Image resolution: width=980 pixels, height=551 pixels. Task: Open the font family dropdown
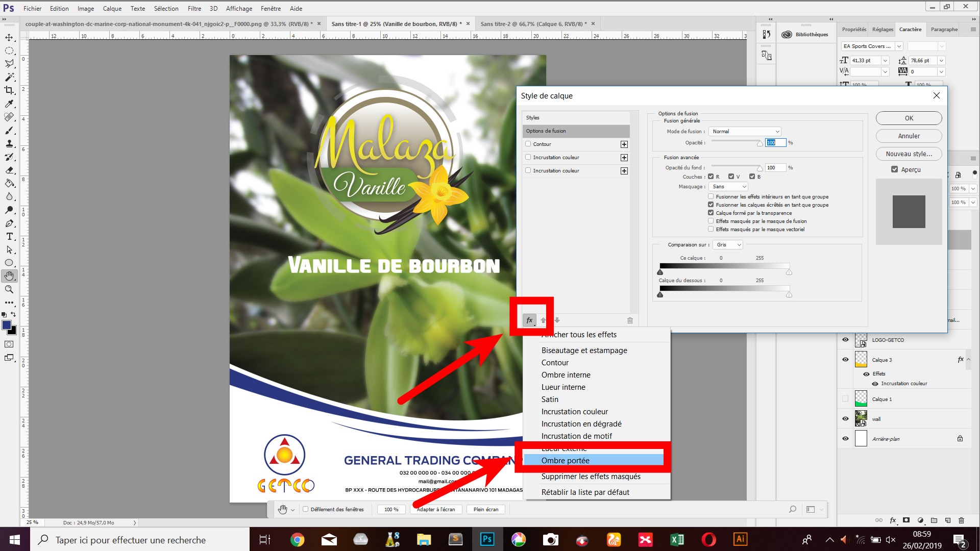point(899,46)
